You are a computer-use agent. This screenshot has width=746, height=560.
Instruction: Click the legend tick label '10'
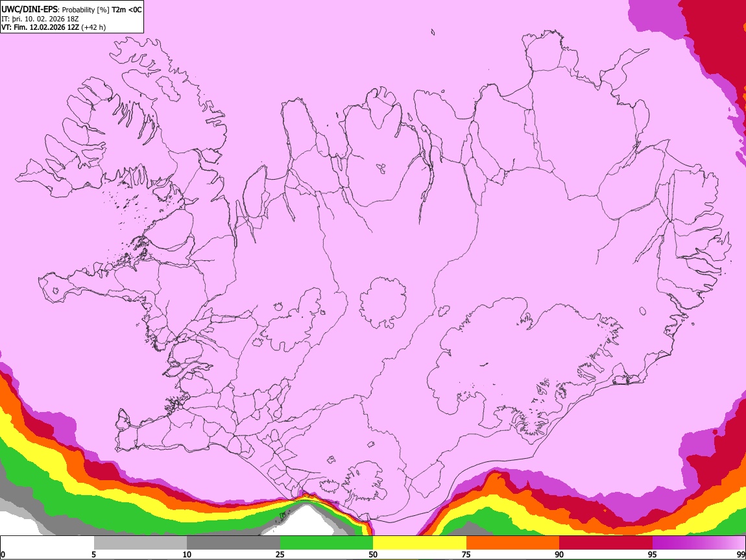tap(187, 554)
